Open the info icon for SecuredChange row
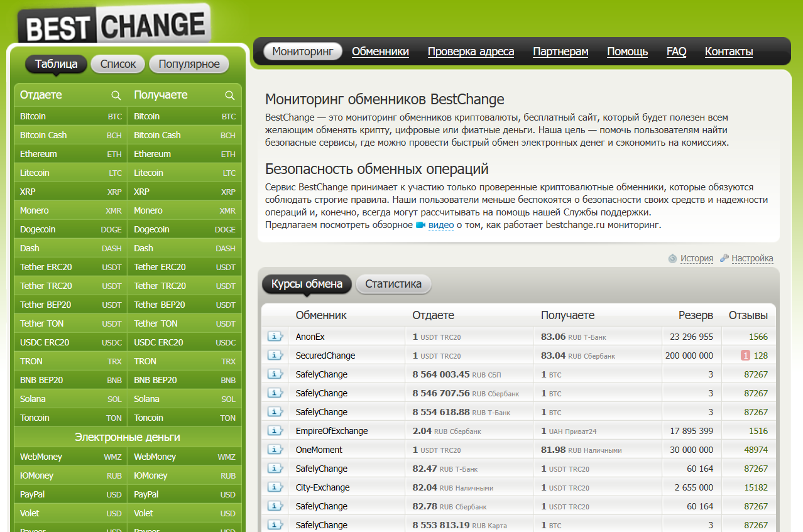This screenshot has width=803, height=532. (275, 356)
